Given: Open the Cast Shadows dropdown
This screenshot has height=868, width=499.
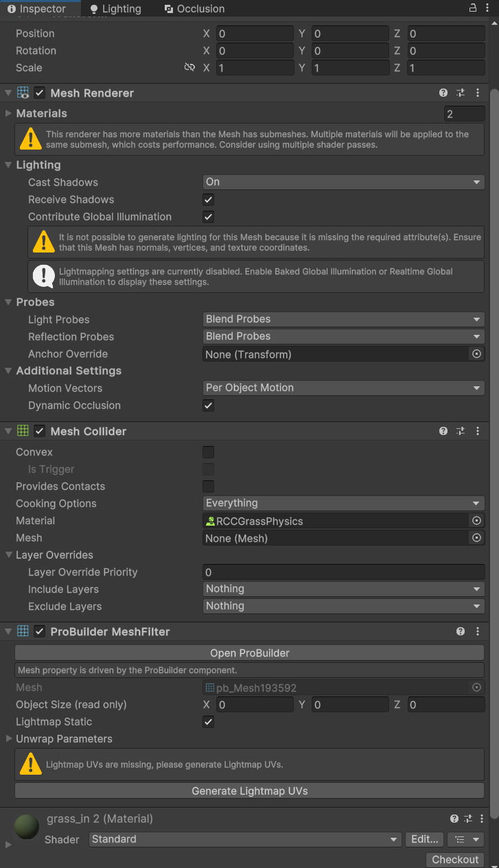Looking at the screenshot, I should tap(344, 183).
